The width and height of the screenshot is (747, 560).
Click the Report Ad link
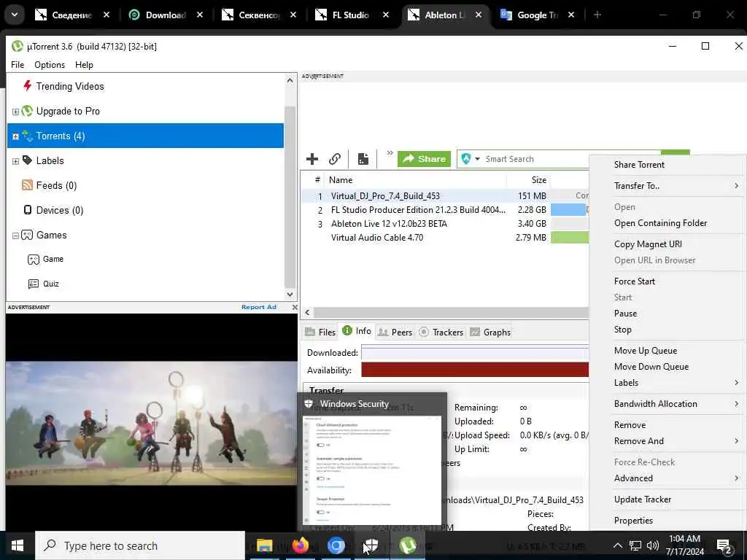click(259, 307)
